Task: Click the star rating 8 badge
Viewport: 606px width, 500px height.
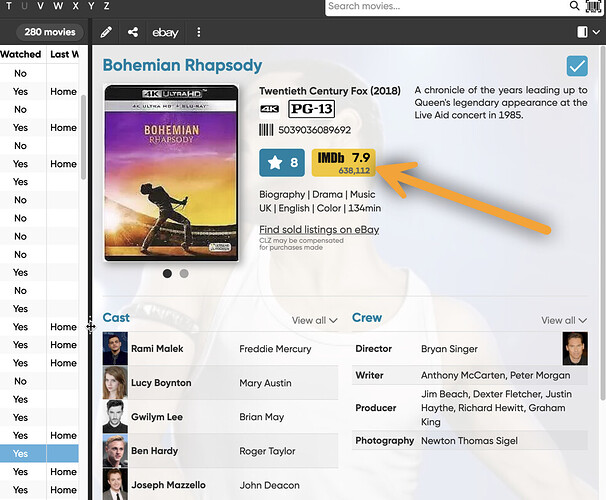Action: pyautogui.click(x=282, y=162)
